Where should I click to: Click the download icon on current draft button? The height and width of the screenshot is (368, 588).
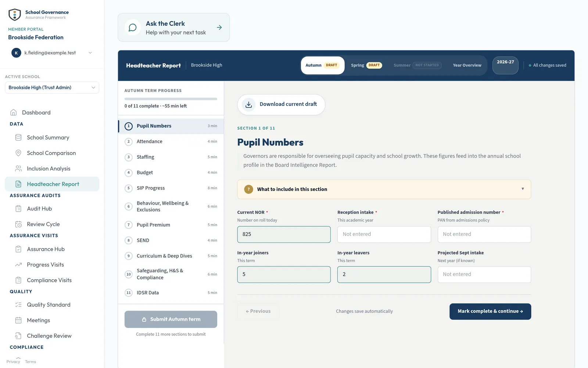(x=249, y=105)
